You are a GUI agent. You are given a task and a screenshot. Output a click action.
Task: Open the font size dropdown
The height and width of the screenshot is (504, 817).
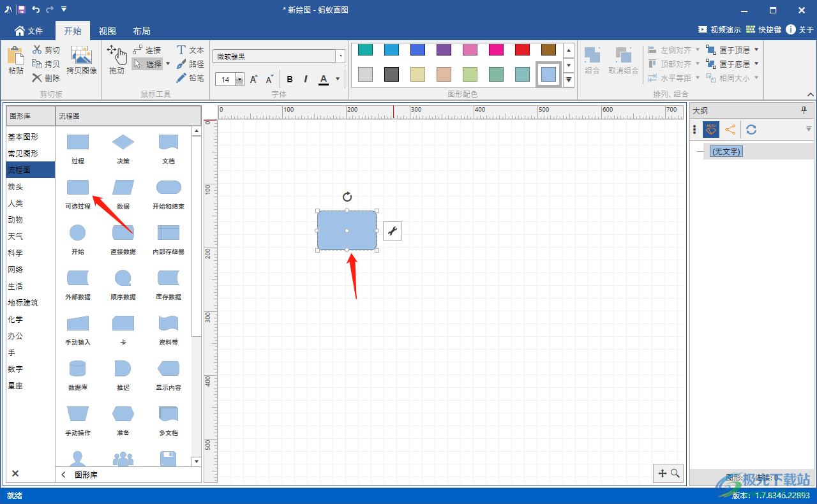click(x=240, y=79)
